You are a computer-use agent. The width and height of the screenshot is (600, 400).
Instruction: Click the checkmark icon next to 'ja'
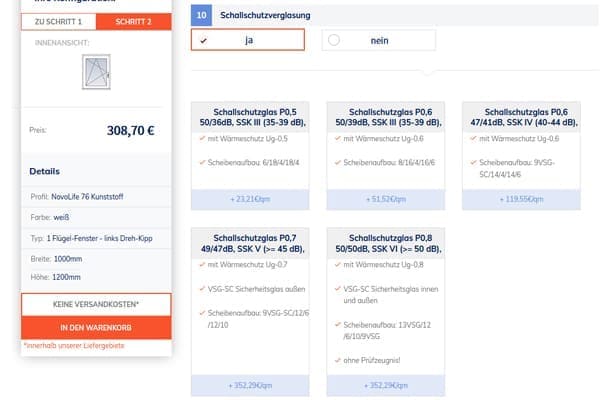(x=205, y=40)
